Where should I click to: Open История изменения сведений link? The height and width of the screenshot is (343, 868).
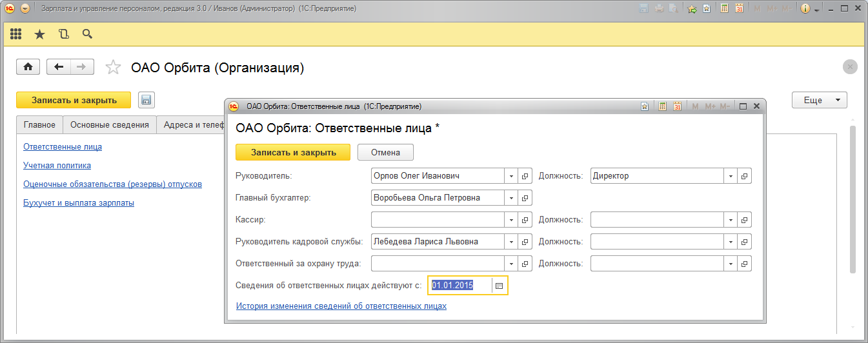coord(341,306)
